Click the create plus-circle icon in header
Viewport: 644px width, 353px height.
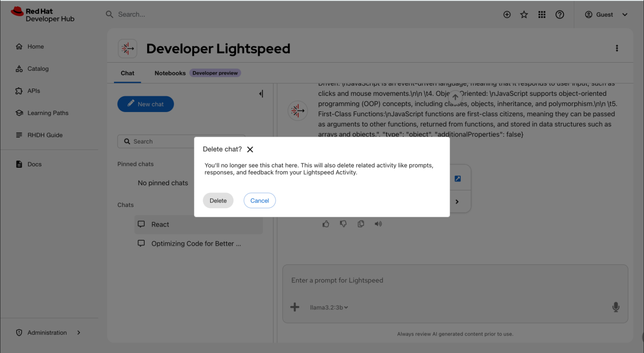507,15
